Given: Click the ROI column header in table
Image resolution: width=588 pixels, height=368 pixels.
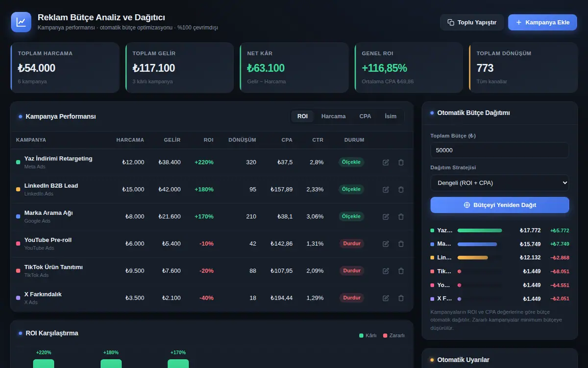Looking at the screenshot, I should click(209, 140).
